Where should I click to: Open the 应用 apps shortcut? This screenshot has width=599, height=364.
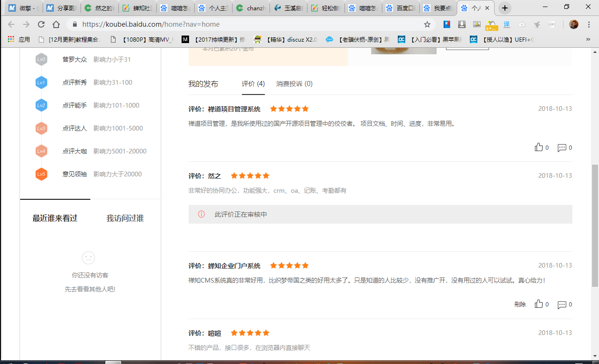coord(19,40)
